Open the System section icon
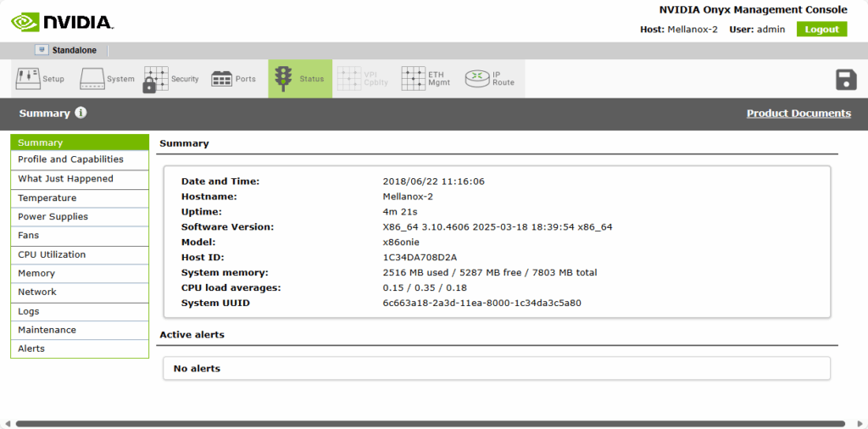 point(92,79)
